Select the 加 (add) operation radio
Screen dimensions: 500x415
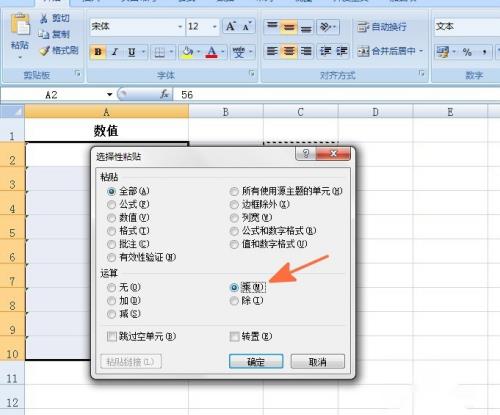pyautogui.click(x=111, y=301)
